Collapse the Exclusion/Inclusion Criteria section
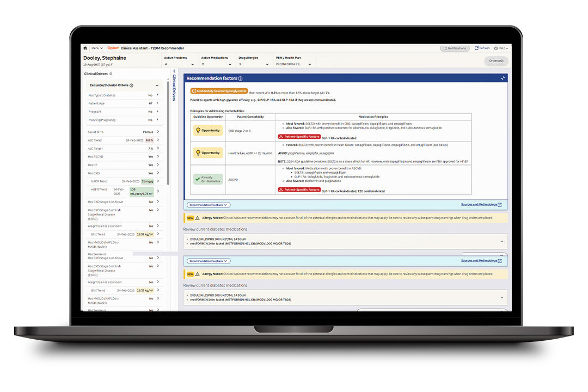This screenshot has height=392, width=588. (x=157, y=85)
